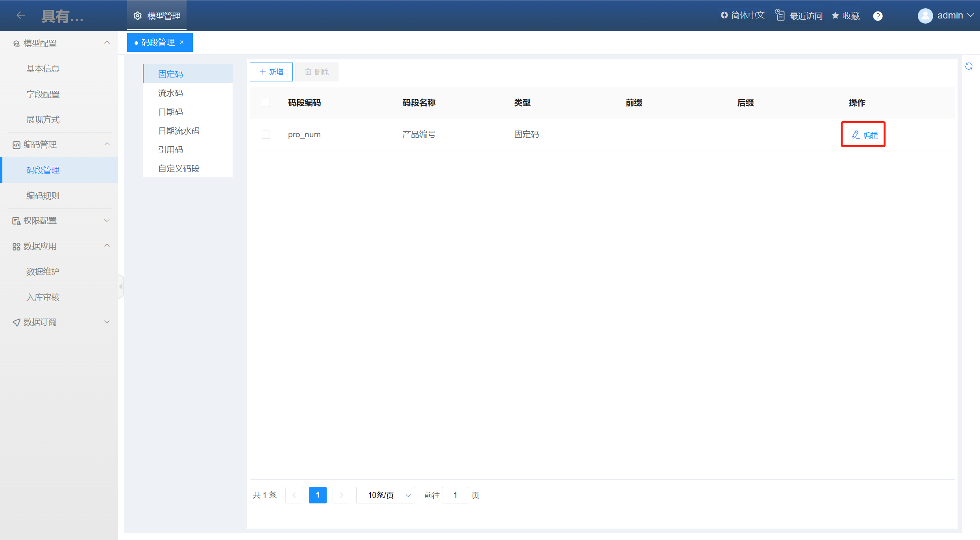Check the pro_num row checkbox
The image size is (980, 540).
coord(266,135)
